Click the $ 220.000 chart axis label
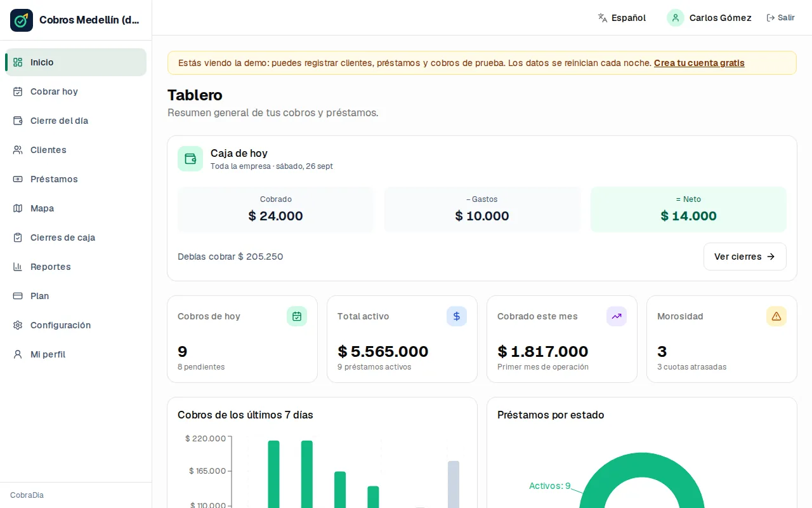The width and height of the screenshot is (812, 508). click(x=206, y=438)
